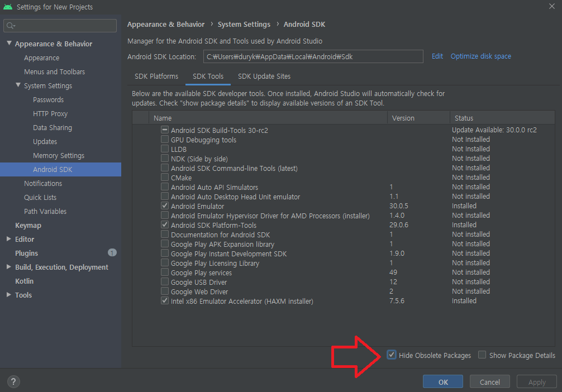Check NDK (Side by side) package

pos(164,158)
